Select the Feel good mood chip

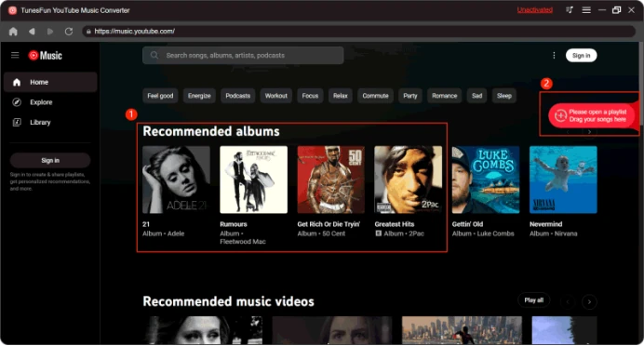(x=160, y=96)
